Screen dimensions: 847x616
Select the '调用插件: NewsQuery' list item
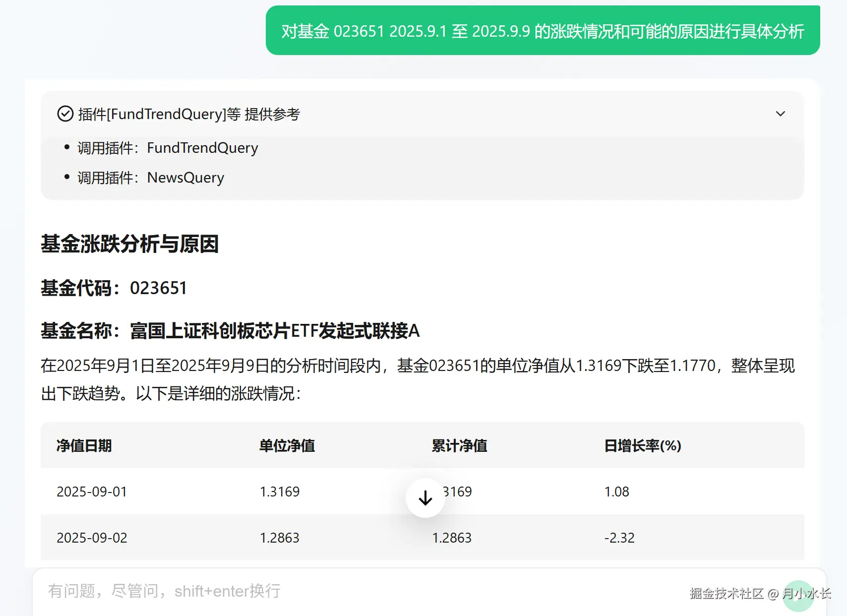pos(151,178)
